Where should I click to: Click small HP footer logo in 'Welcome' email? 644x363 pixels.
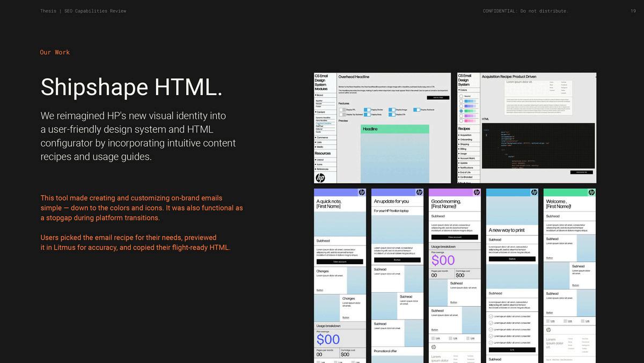click(x=548, y=330)
